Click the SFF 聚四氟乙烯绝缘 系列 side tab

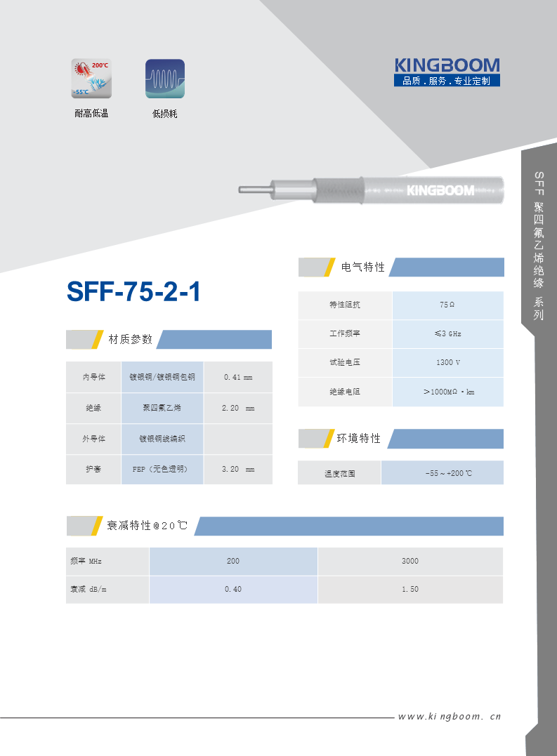539,246
